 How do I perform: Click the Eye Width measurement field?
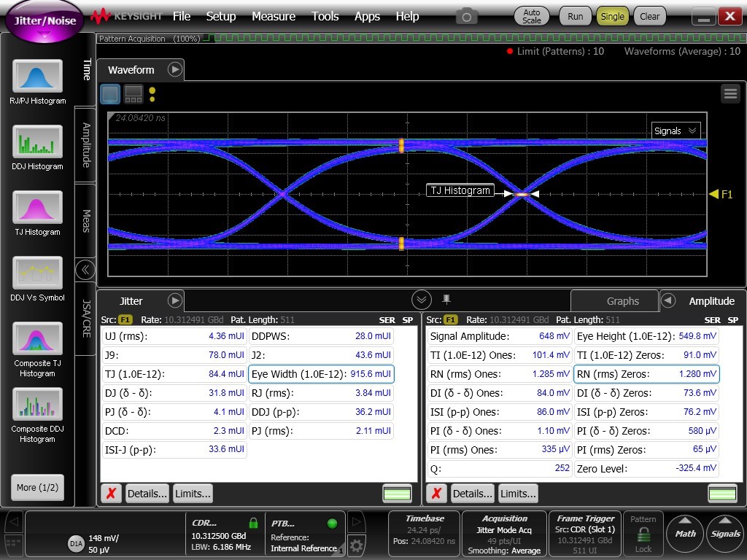pyautogui.click(x=321, y=374)
